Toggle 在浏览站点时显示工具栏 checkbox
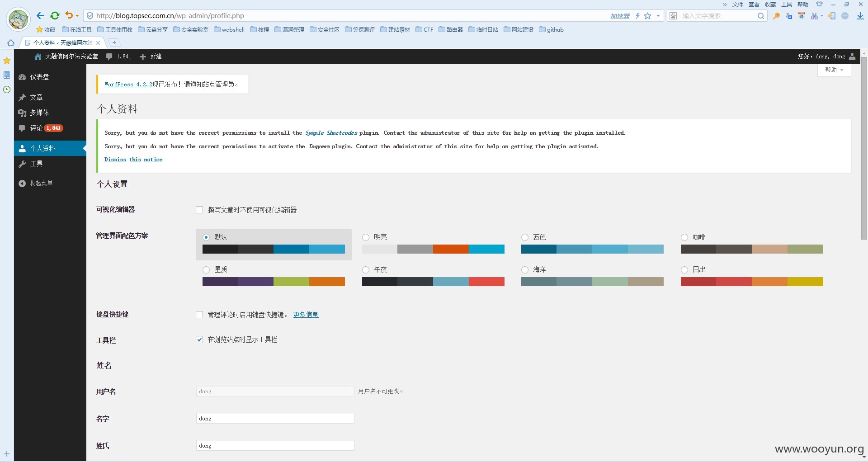Viewport: 868px width, 462px height. pyautogui.click(x=199, y=339)
